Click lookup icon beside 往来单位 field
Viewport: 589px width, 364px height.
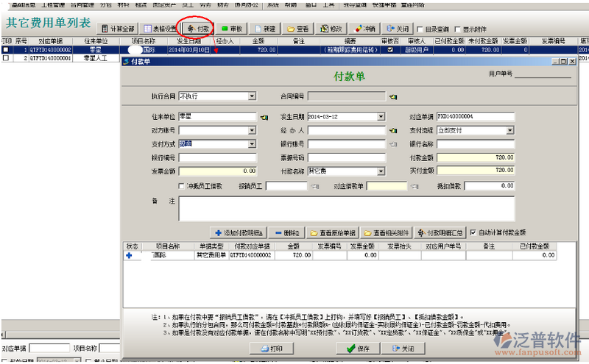coord(264,118)
